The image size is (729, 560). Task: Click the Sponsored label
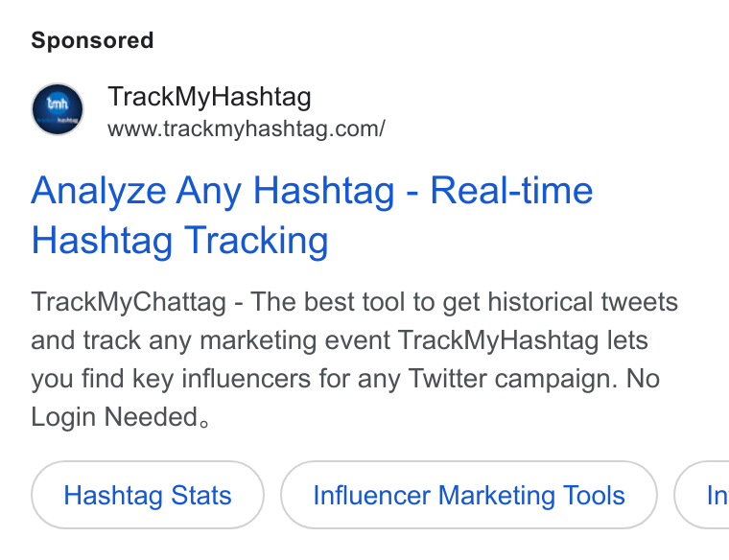92,40
